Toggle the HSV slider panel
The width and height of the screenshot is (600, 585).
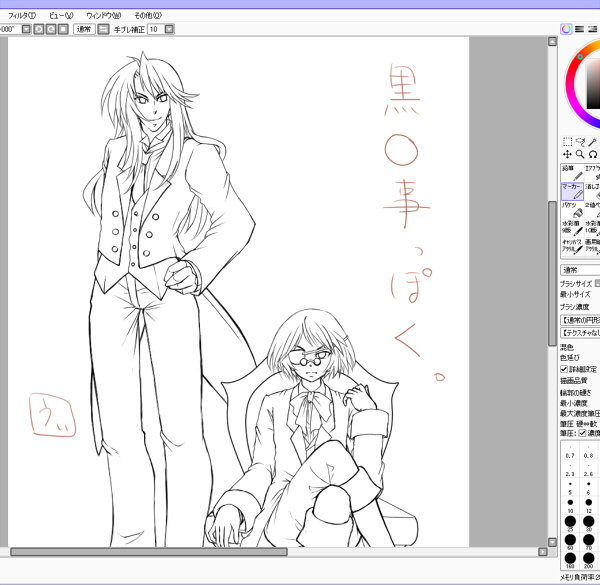click(593, 29)
